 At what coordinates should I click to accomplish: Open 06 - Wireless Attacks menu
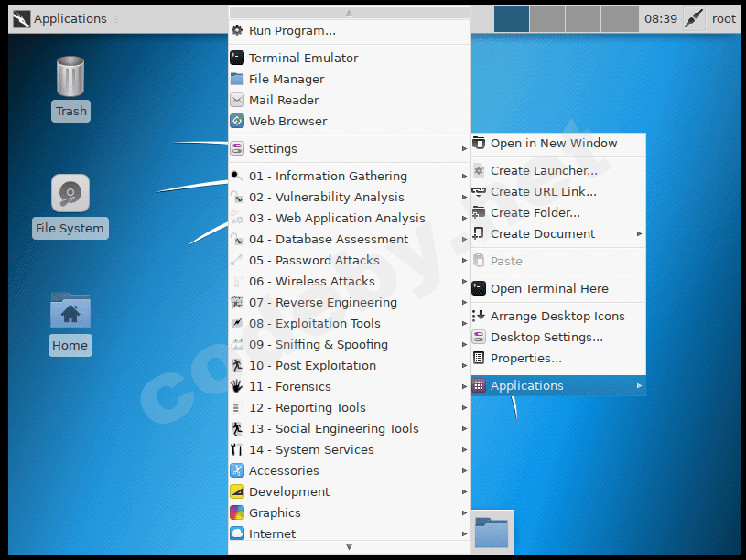pos(350,281)
